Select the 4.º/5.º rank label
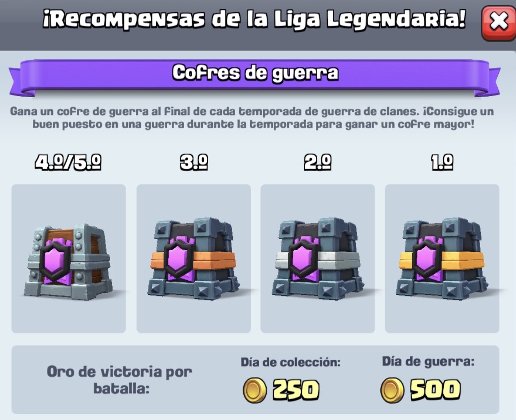This screenshot has height=420, width=516. [x=68, y=162]
